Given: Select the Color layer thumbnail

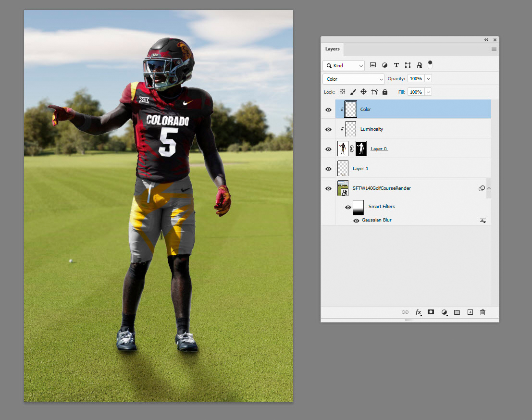Looking at the screenshot, I should [350, 109].
